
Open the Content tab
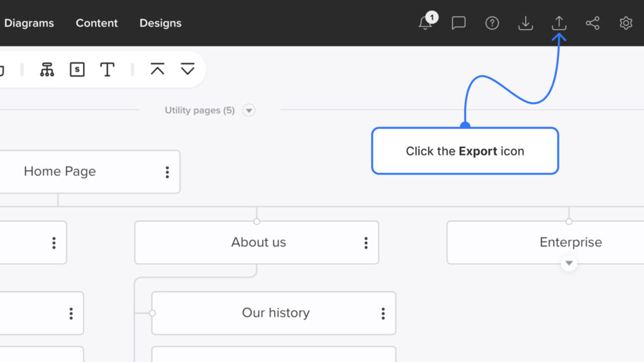coord(96,23)
